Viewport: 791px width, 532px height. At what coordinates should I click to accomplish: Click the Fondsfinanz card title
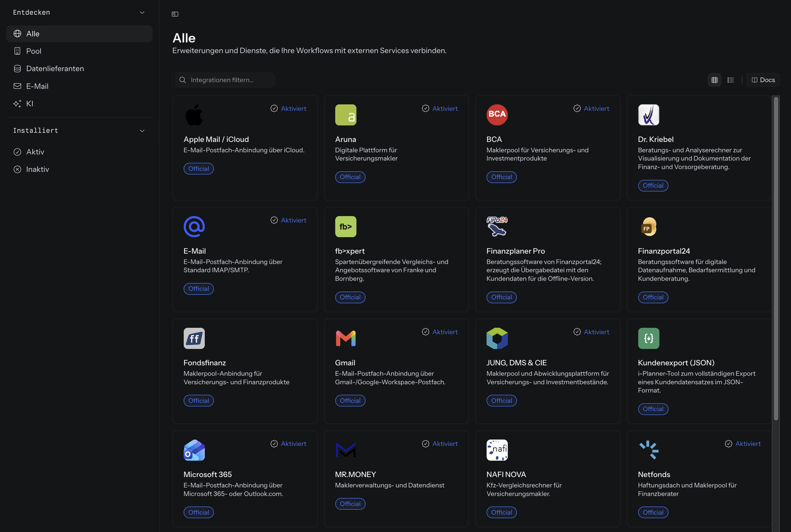tap(205, 363)
